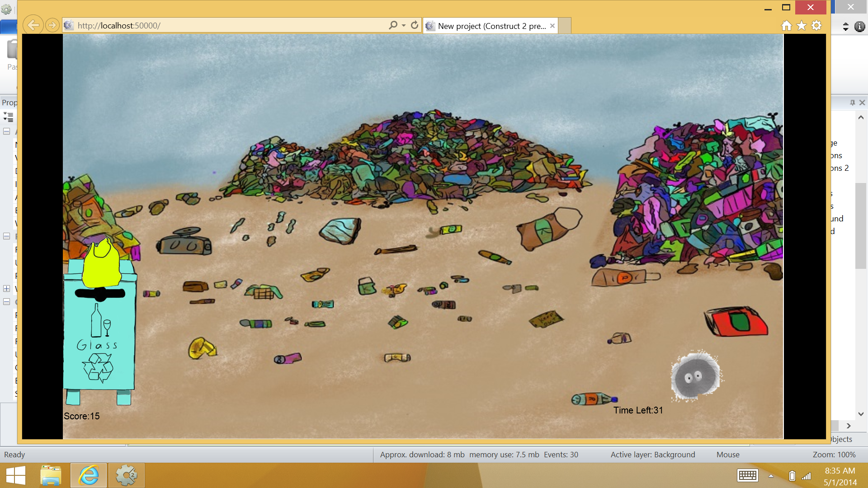Select the New project Construct 2 tab
The height and width of the screenshot is (488, 868).
491,26
